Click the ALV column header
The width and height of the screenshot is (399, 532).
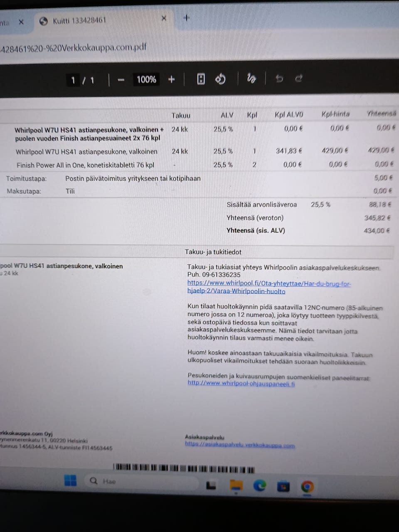coord(227,115)
